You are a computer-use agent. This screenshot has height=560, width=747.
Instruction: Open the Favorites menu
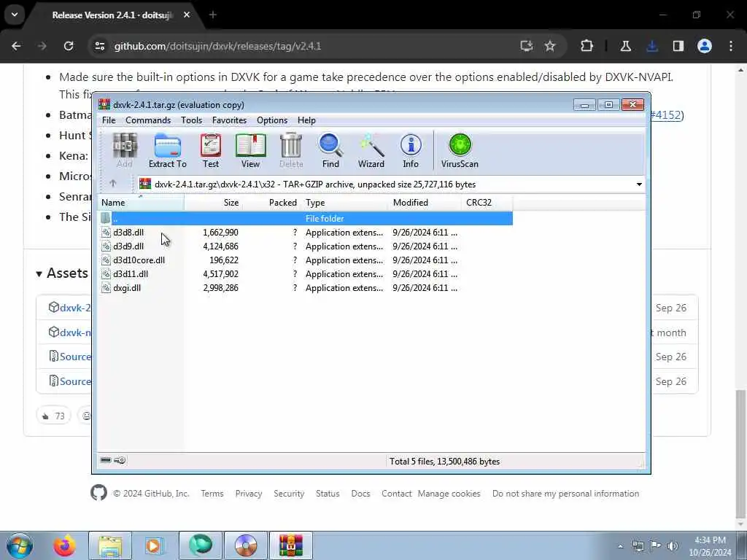pos(229,120)
